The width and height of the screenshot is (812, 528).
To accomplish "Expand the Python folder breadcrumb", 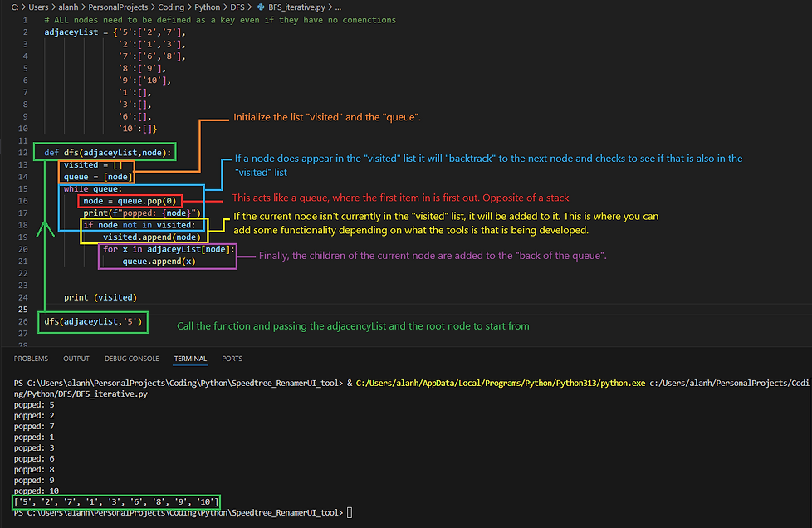I will tap(207, 7).
